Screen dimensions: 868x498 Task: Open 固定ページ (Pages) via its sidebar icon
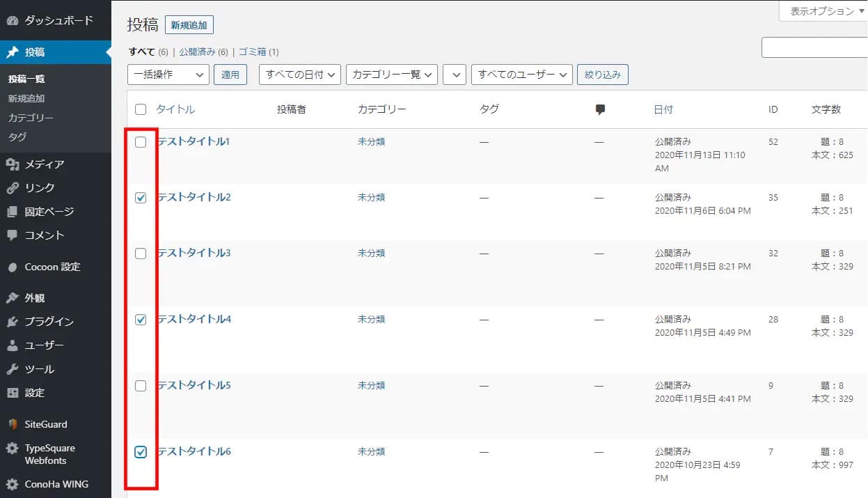[x=13, y=211]
